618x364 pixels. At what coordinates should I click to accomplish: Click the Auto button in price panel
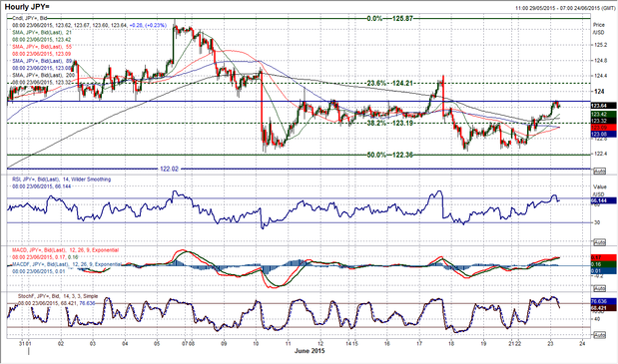599,172
